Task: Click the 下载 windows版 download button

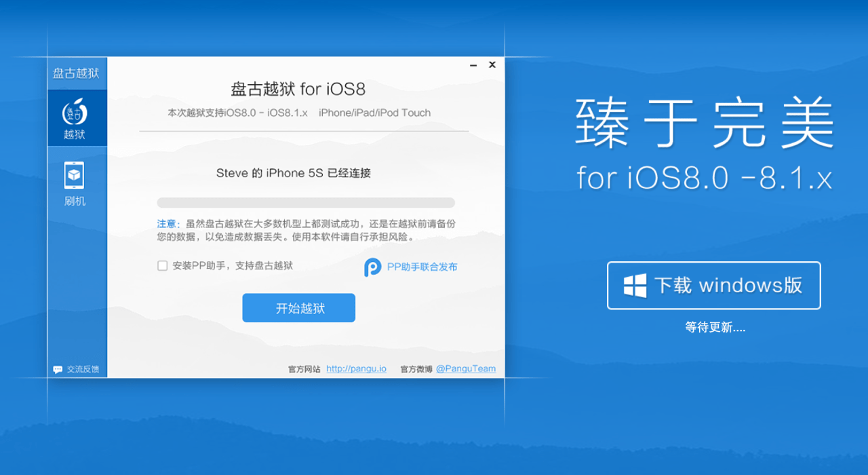Action: [714, 286]
